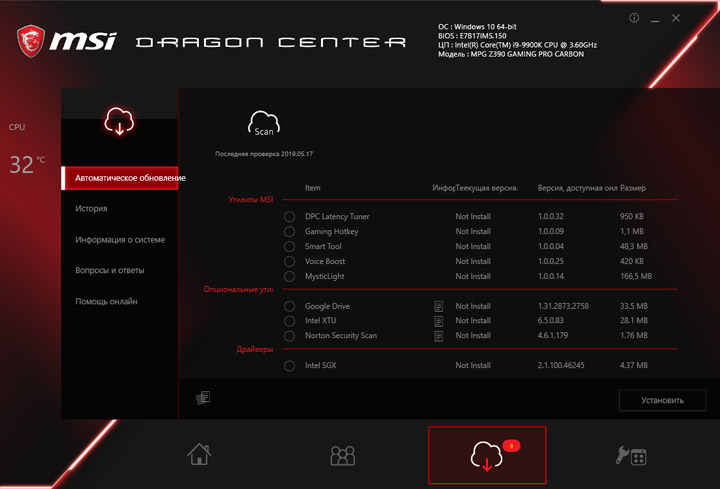Viewport: 720px width, 489px height.
Task: Open the user profiles group icon
Action: (343, 455)
